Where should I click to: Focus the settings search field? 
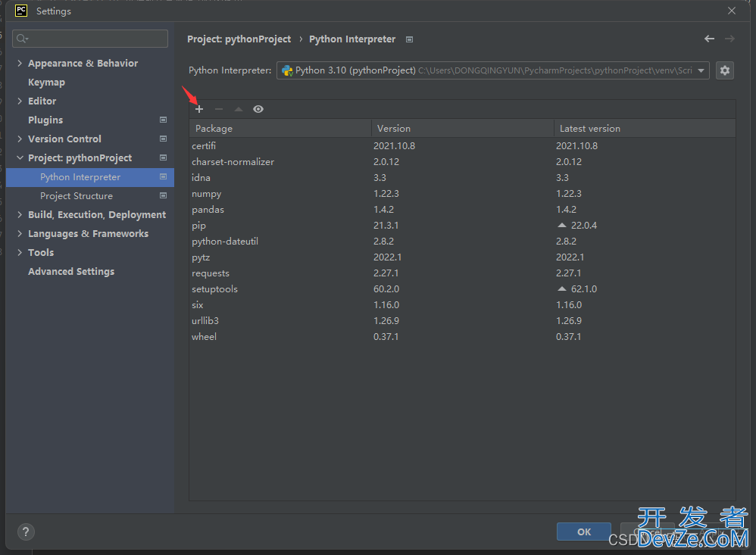coord(90,39)
